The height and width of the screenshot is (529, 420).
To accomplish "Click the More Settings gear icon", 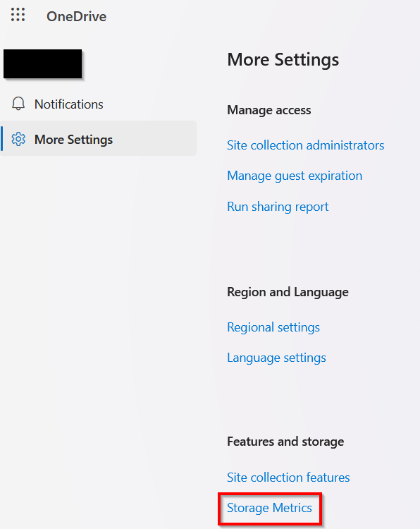I will 18,139.
